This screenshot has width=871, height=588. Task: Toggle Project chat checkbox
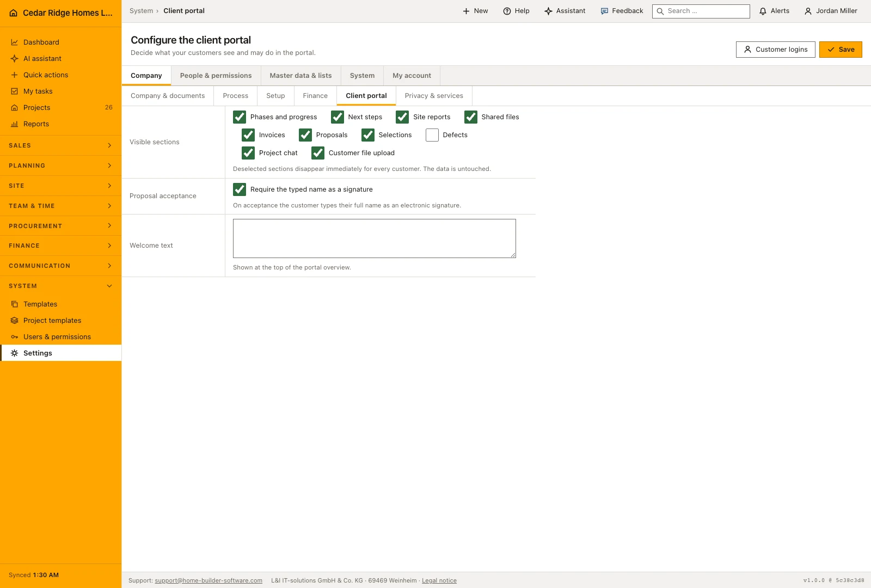(248, 153)
